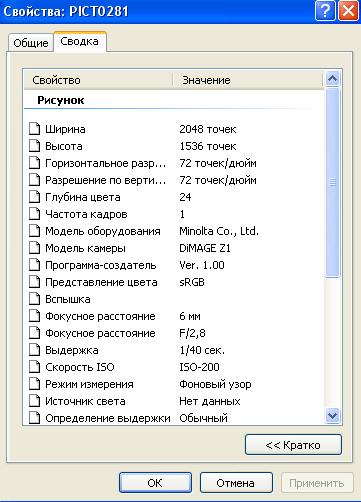This screenshot has height=502, width=361.
Task: Click the Свойство column header
Action: click(98, 80)
